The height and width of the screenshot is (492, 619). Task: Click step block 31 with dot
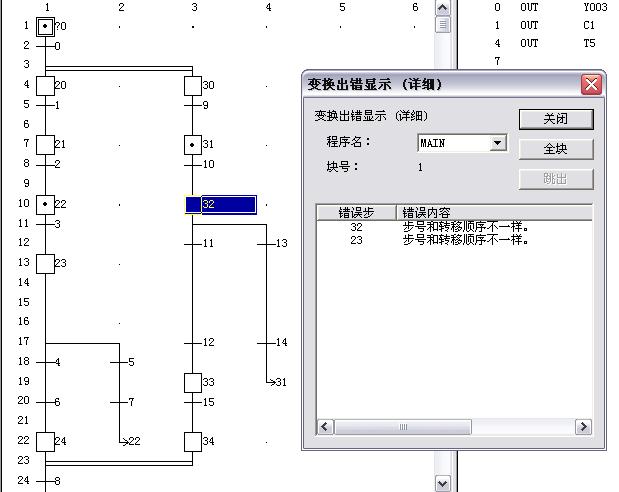[193, 145]
